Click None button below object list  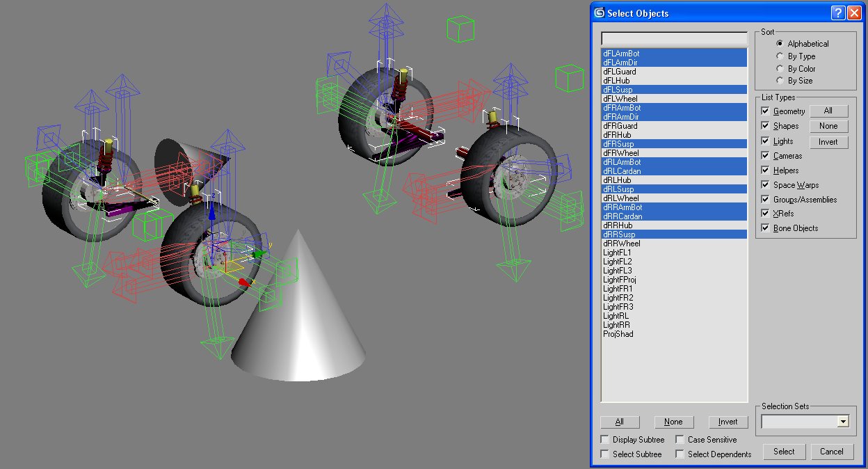(673, 422)
